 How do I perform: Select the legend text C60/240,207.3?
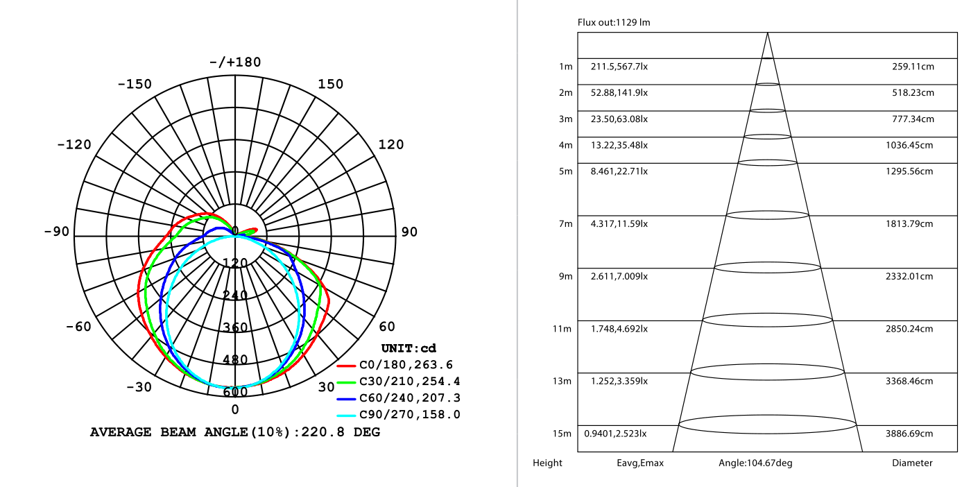tap(410, 398)
